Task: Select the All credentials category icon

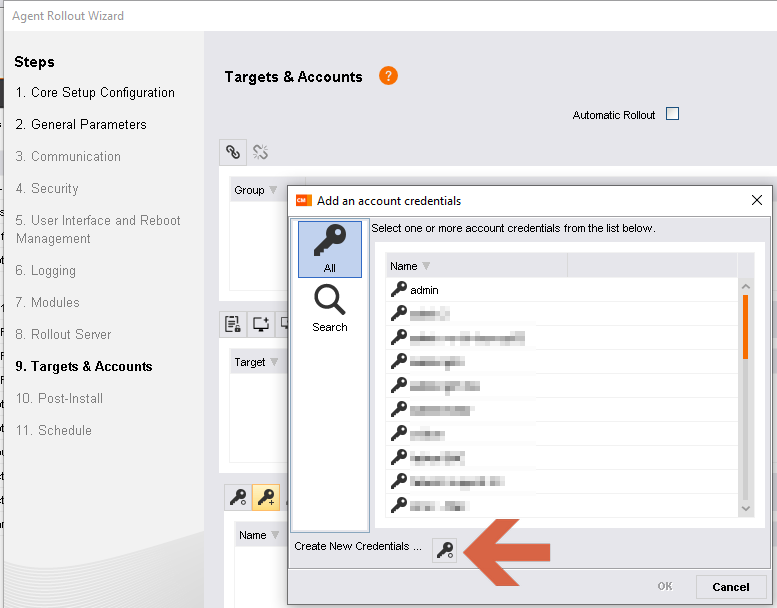Action: coord(329,249)
